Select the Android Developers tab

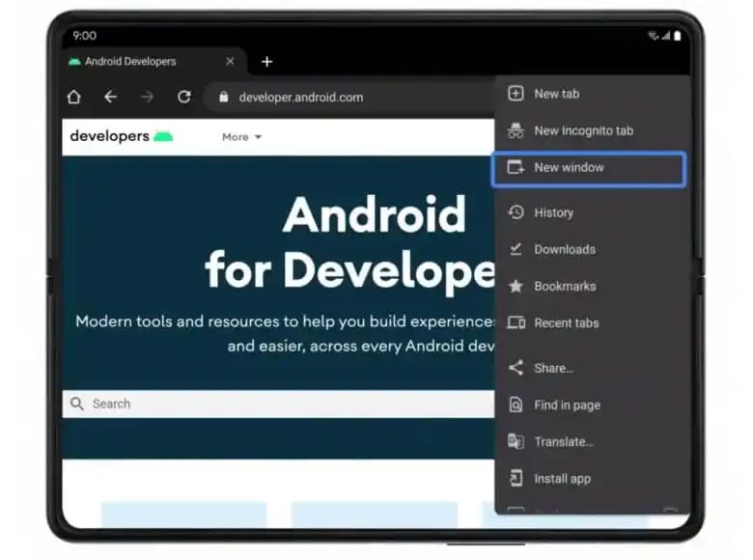(x=154, y=62)
